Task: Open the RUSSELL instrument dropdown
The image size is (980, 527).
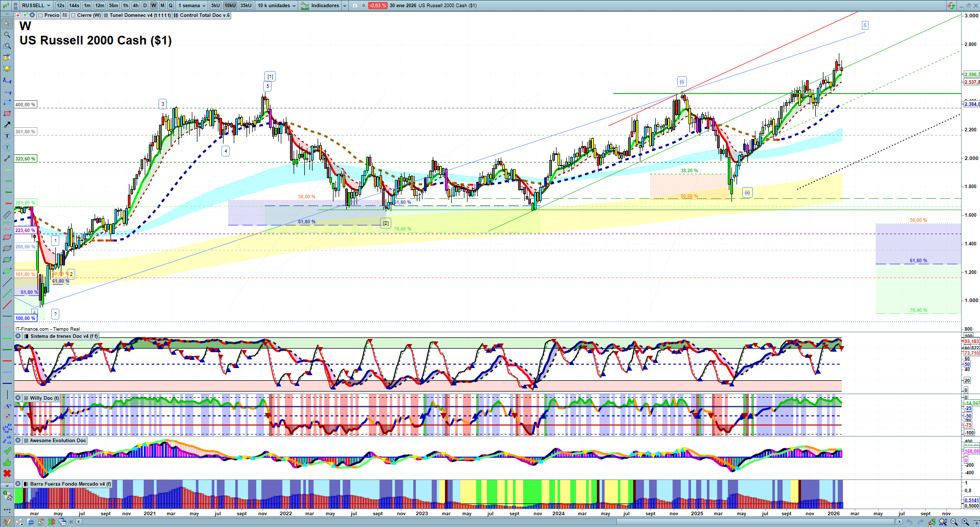Action: coord(36,6)
